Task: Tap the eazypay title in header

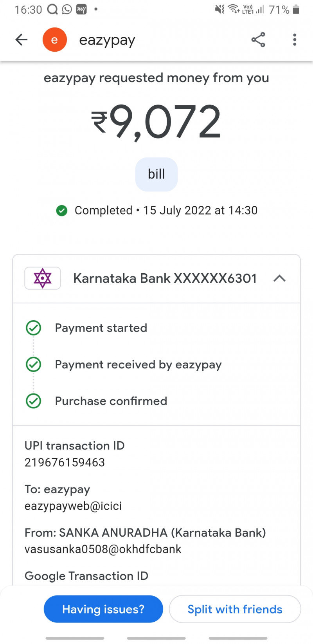Action: pos(107,40)
